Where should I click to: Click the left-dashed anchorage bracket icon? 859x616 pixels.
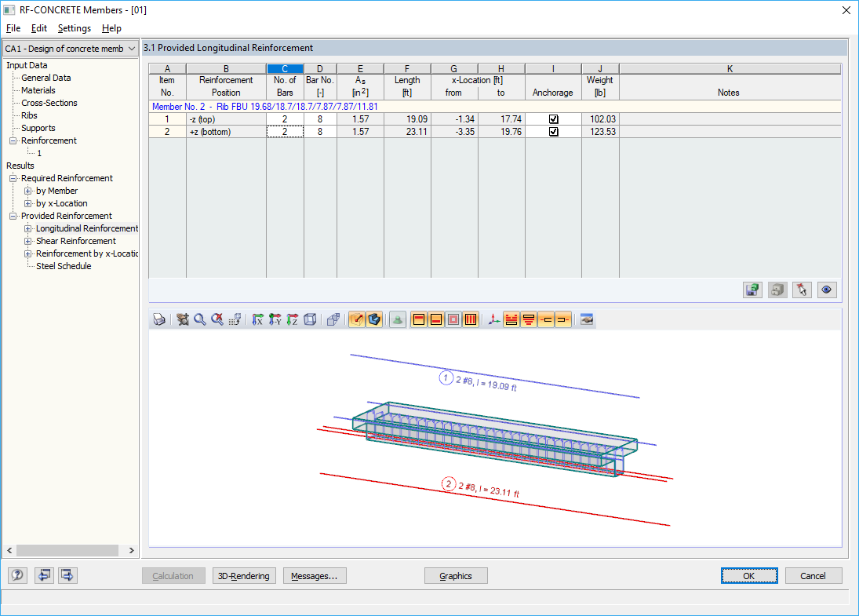click(546, 319)
